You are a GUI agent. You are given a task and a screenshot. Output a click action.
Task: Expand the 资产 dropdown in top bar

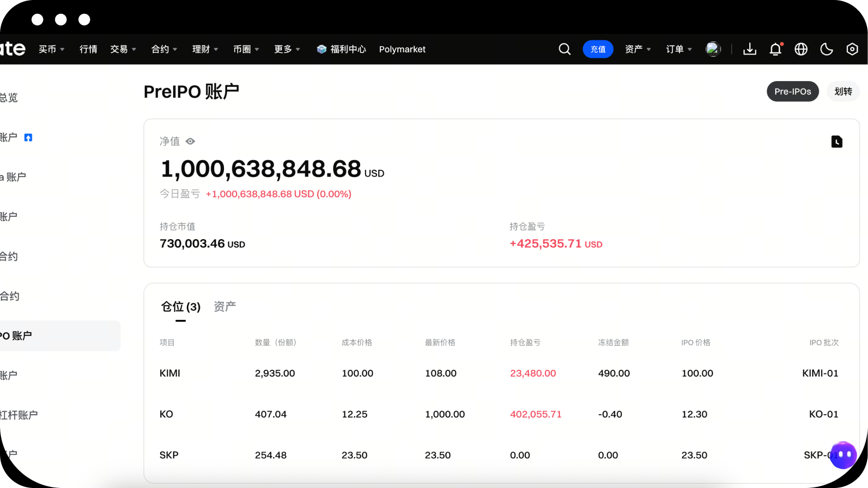coord(638,49)
